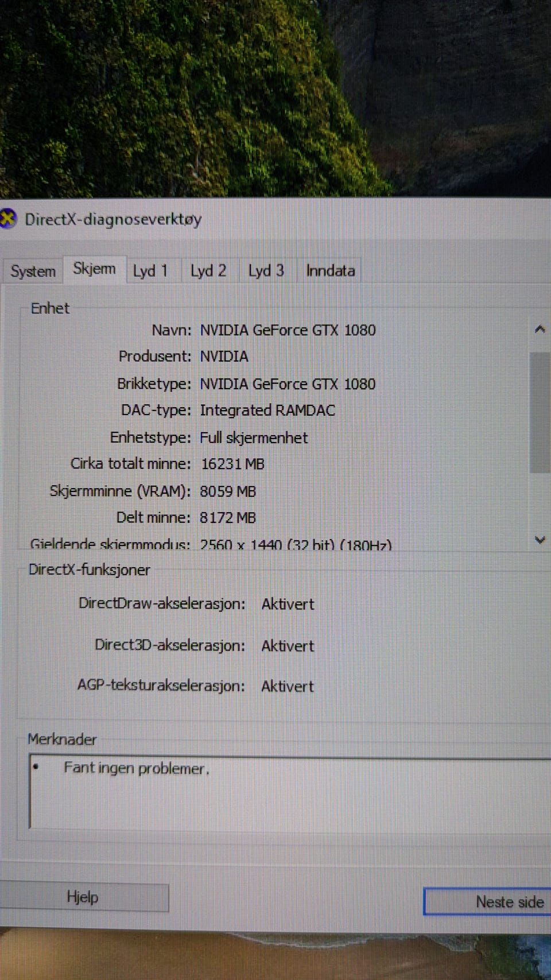Viewport: 551px width, 980px height.
Task: Select the Skjerm tab
Action: point(94,269)
